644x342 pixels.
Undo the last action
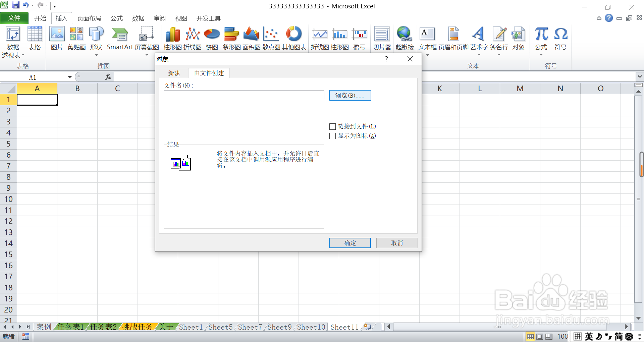pos(26,5)
